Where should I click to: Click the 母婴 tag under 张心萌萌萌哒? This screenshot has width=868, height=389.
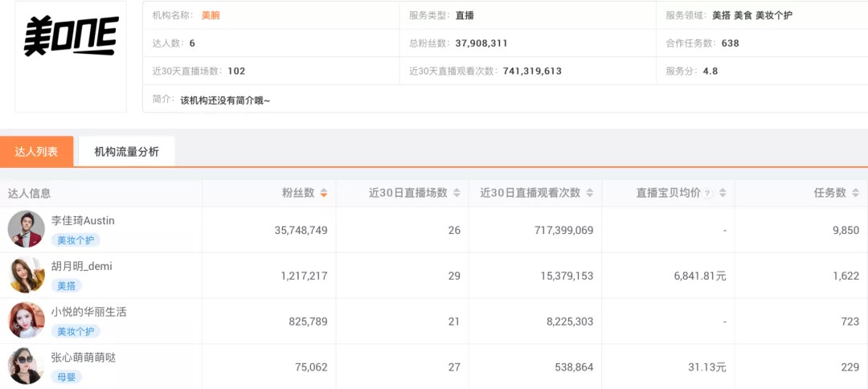[x=67, y=377]
